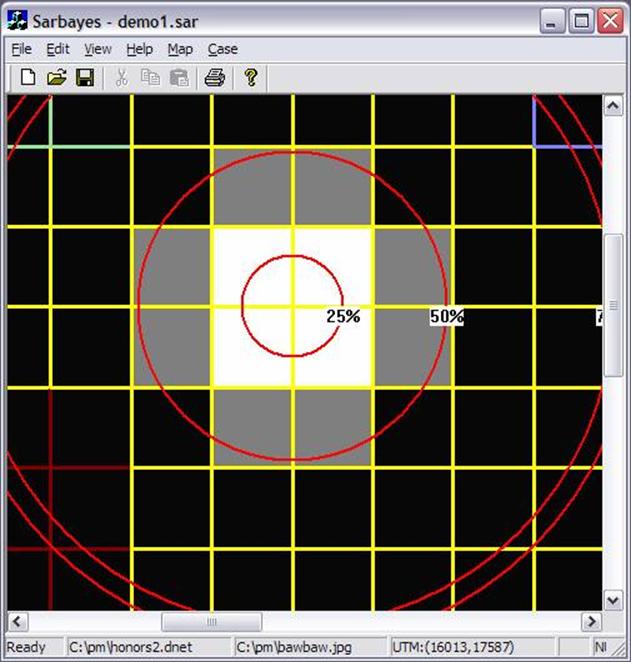The height and width of the screenshot is (662, 631).
Task: Open the Help menu
Action: click(x=139, y=49)
